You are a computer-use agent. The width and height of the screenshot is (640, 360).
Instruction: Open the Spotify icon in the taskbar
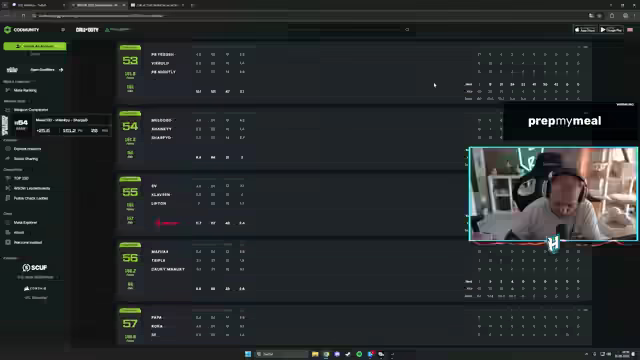tap(359, 354)
